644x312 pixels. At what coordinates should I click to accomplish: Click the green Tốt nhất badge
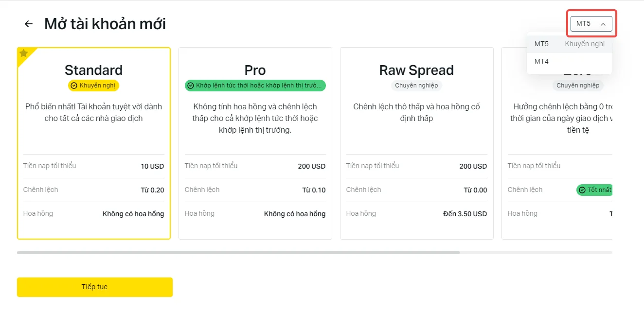pos(594,190)
